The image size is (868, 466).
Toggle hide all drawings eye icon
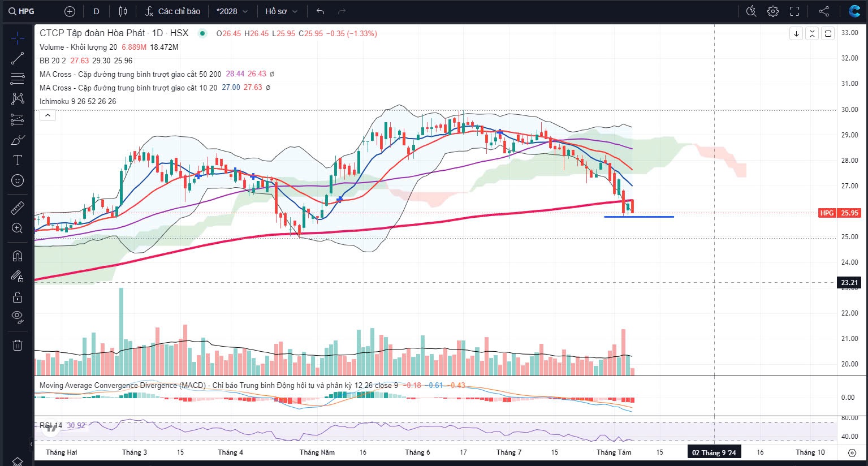[18, 317]
